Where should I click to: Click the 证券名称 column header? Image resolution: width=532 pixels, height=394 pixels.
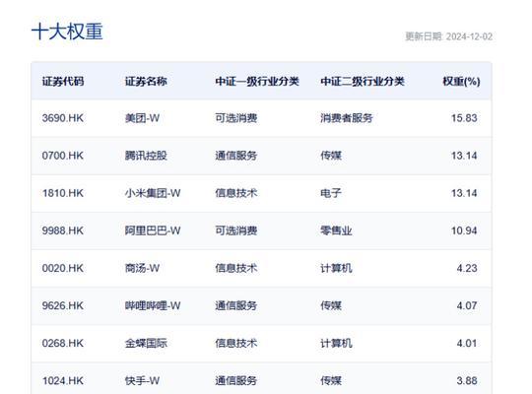click(146, 82)
